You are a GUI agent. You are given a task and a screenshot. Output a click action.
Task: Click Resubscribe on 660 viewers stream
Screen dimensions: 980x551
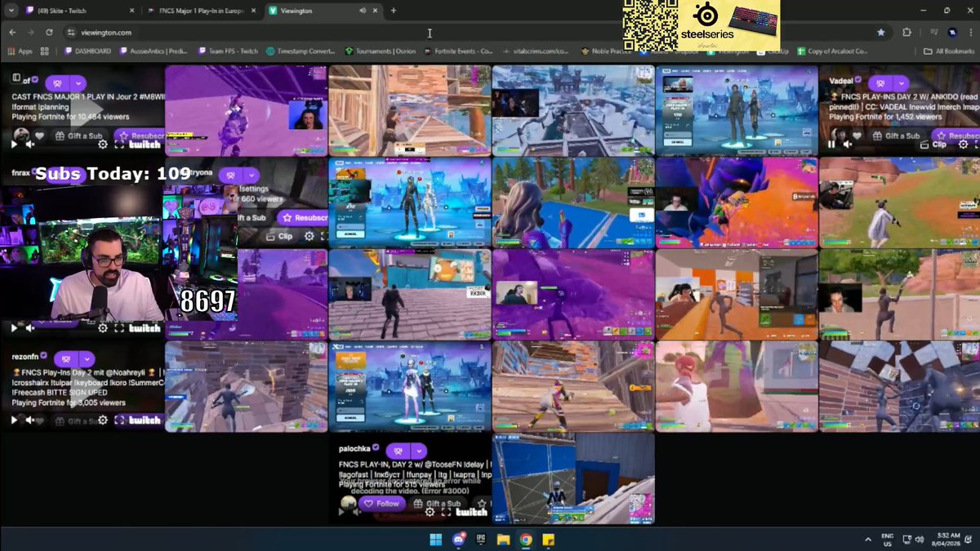(302, 218)
